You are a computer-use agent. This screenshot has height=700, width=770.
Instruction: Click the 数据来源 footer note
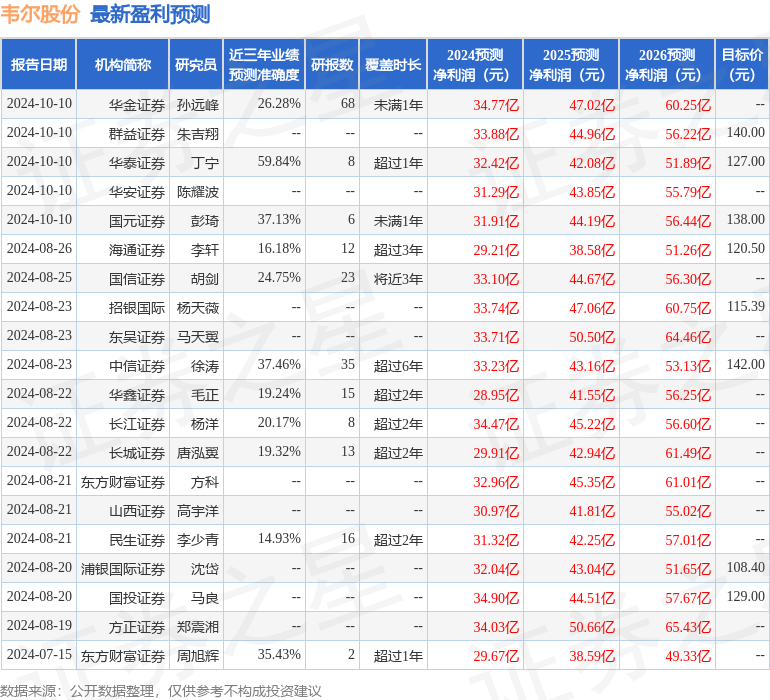[161, 691]
